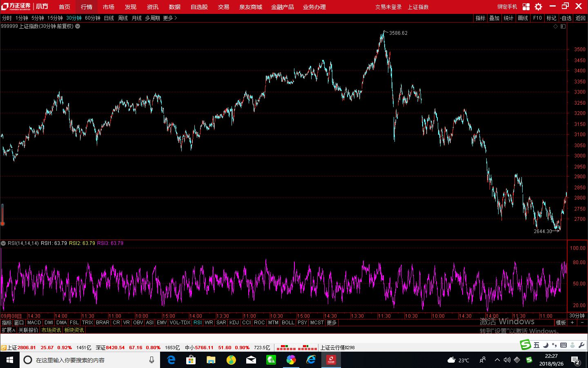Open the 模板 template menu
The height and width of the screenshot is (368, 588).
point(561,323)
